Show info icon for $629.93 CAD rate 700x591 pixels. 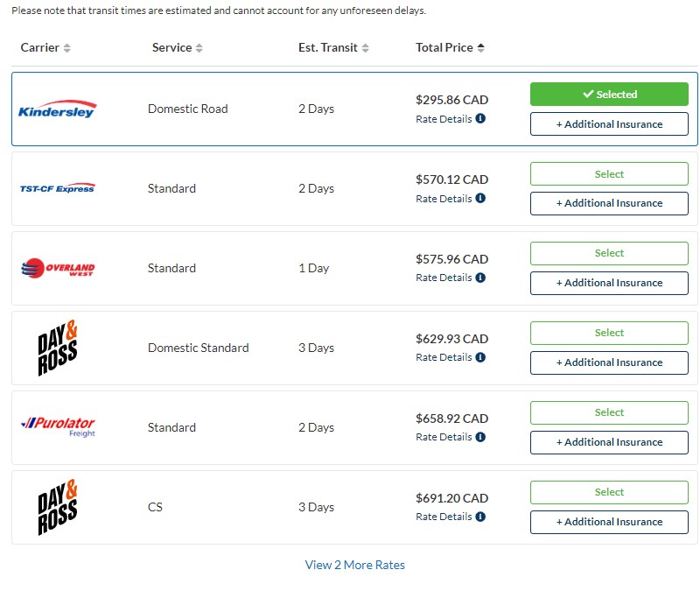480,357
